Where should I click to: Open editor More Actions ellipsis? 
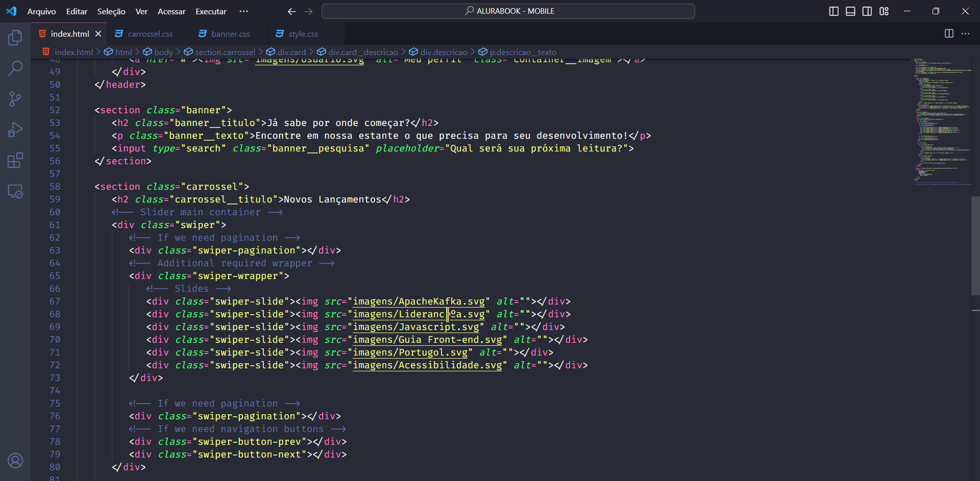click(965, 33)
